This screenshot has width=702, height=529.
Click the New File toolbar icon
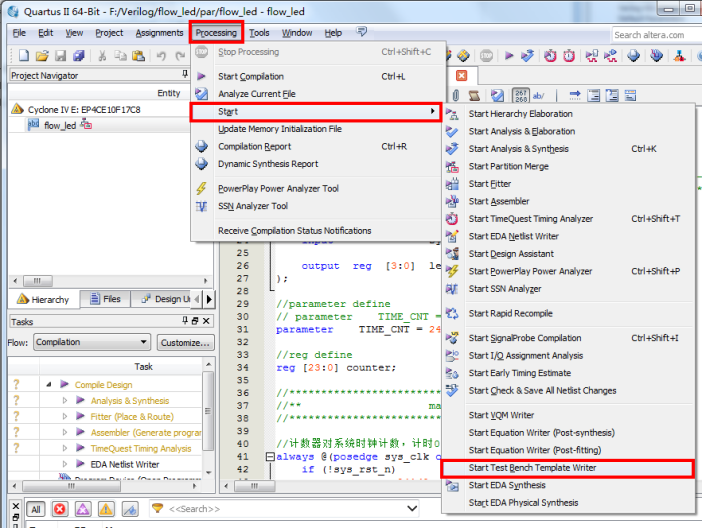(23, 55)
